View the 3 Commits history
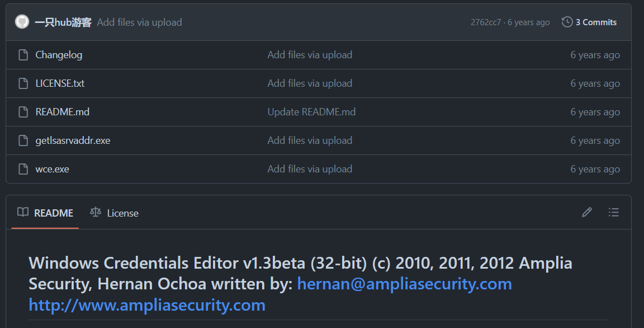 click(x=595, y=22)
